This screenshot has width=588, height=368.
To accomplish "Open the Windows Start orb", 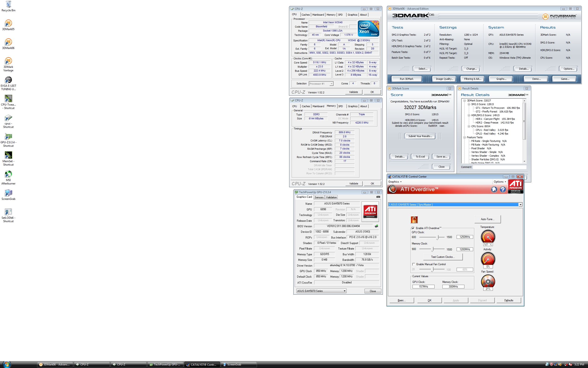I will (x=7, y=364).
